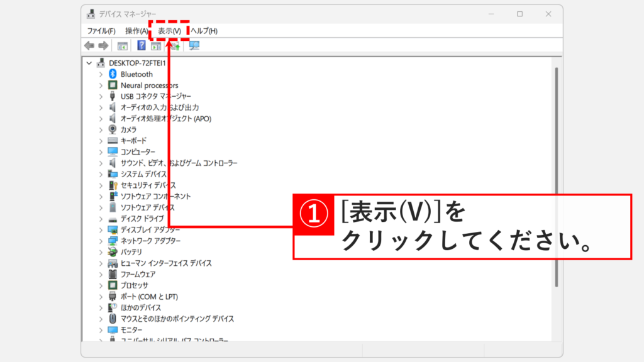Click the forward navigation arrow
The image size is (644, 362).
point(103,45)
